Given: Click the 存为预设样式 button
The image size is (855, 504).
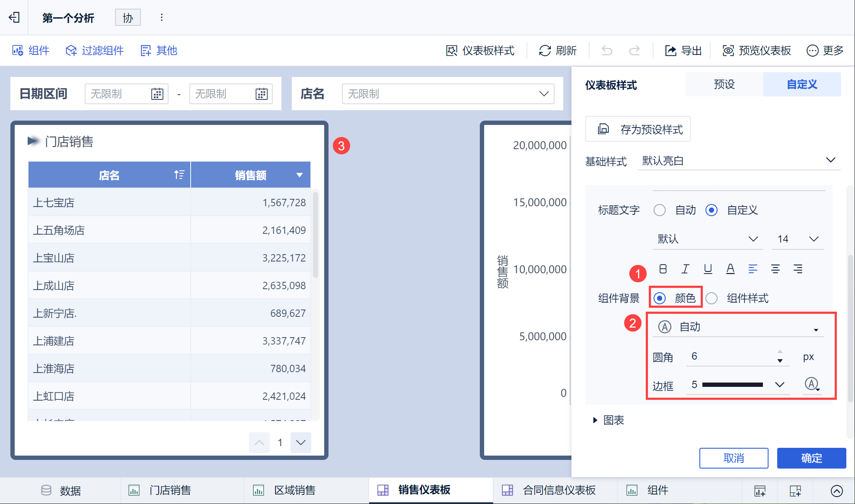Looking at the screenshot, I should (638, 129).
